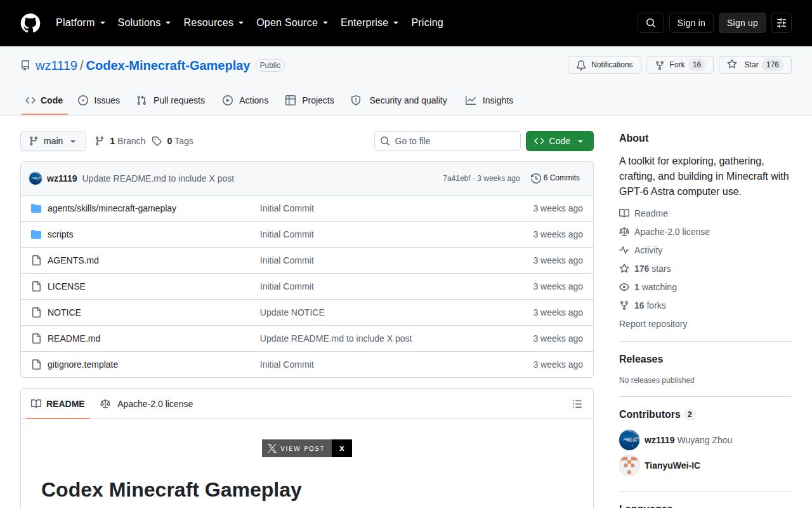
Task: Open the 6 Commits link
Action: pyautogui.click(x=556, y=178)
